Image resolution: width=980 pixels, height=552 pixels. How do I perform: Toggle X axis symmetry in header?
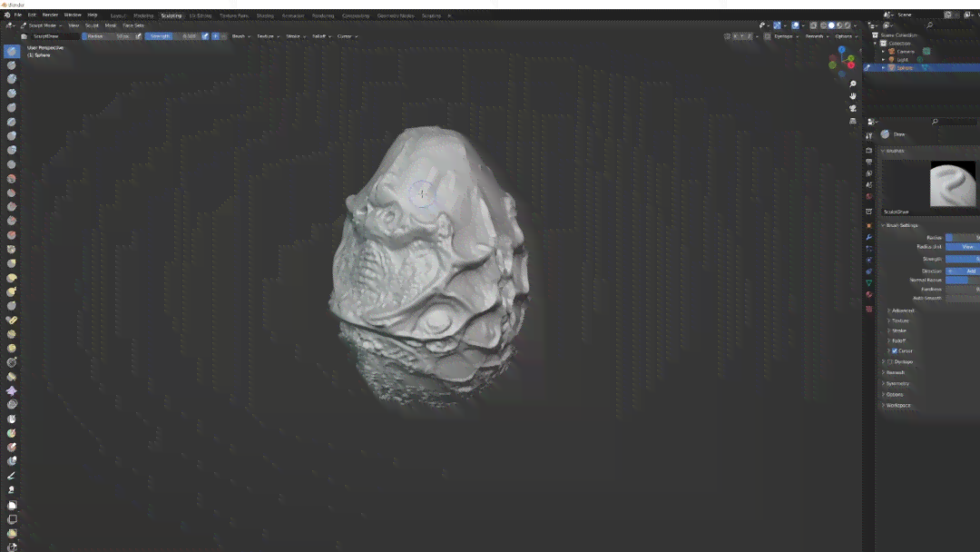coord(735,36)
